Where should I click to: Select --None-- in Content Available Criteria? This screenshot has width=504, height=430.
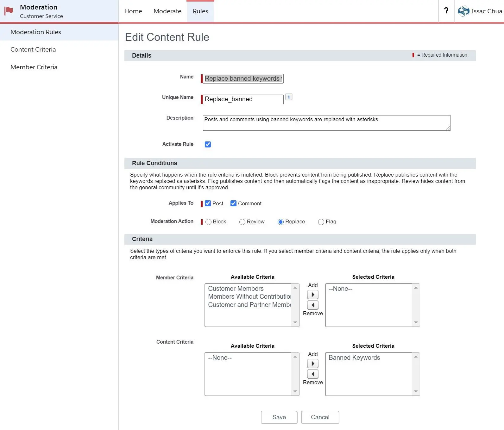[x=220, y=358]
